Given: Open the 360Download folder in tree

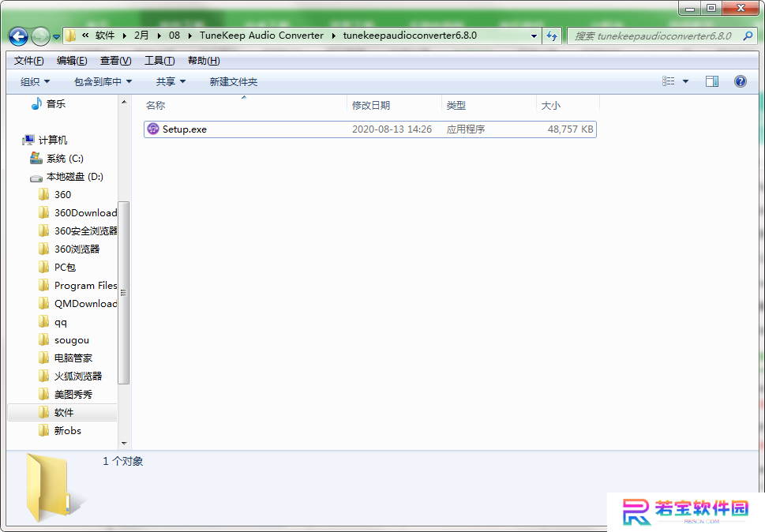Looking at the screenshot, I should click(x=85, y=212).
